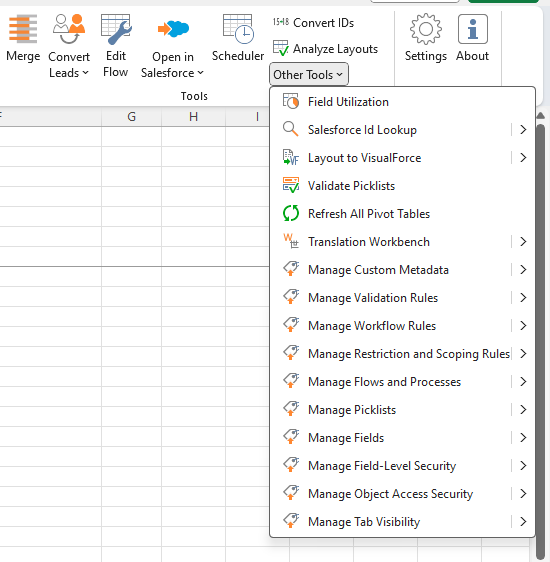This screenshot has width=550, height=562.
Task: Select column H header
Action: tap(193, 116)
